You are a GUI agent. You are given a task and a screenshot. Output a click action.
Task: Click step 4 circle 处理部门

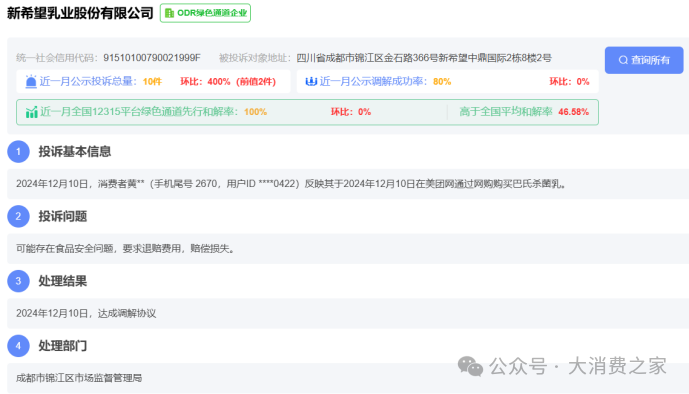pos(18,346)
